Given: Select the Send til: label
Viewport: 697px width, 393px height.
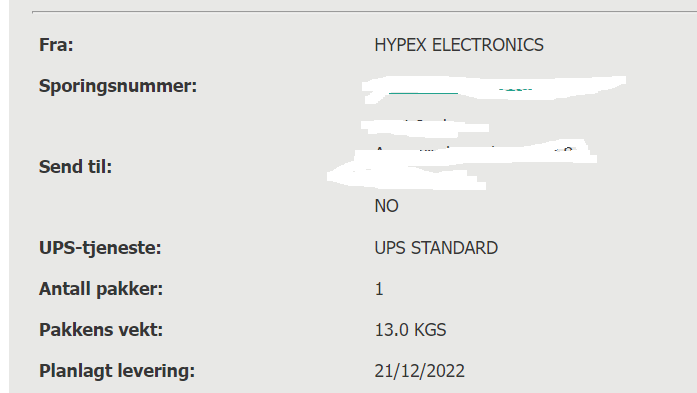Looking at the screenshot, I should tap(76, 167).
